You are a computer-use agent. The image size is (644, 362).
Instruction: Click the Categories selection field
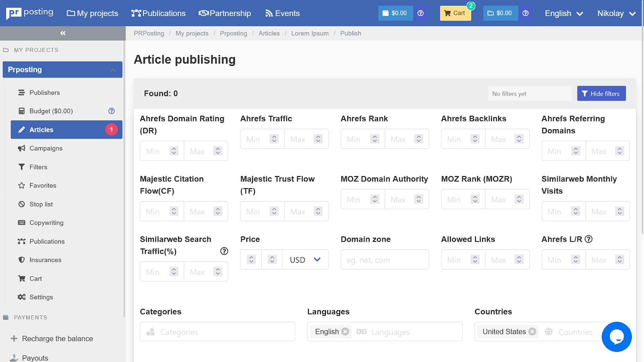click(x=217, y=332)
